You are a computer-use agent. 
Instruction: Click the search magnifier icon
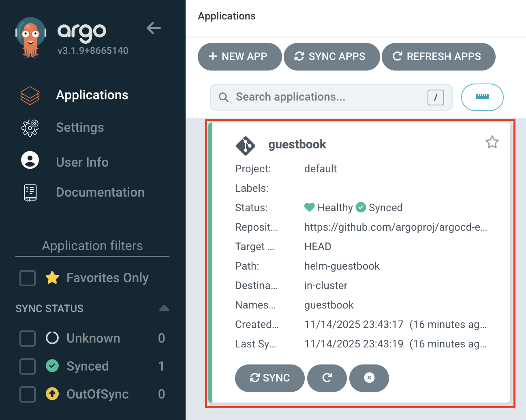[224, 97]
